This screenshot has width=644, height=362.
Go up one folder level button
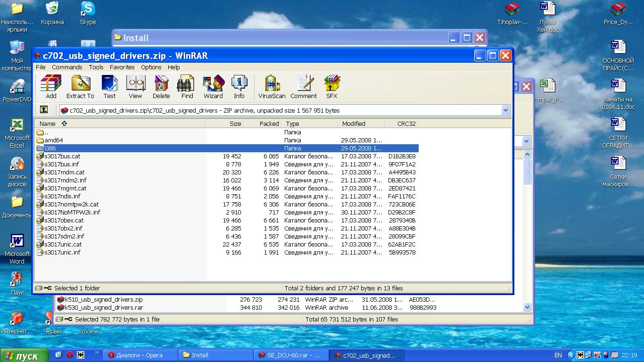(44, 110)
